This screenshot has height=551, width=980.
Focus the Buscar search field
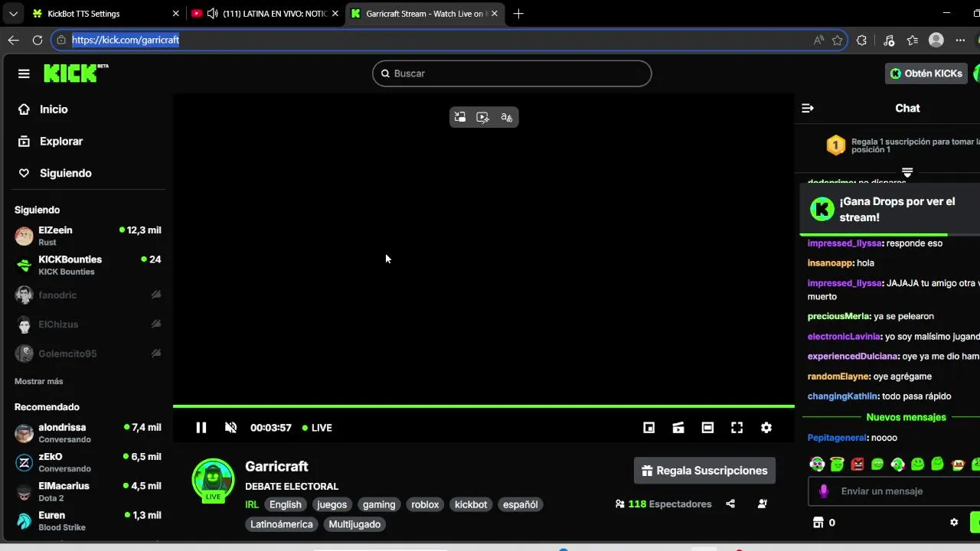coord(511,73)
